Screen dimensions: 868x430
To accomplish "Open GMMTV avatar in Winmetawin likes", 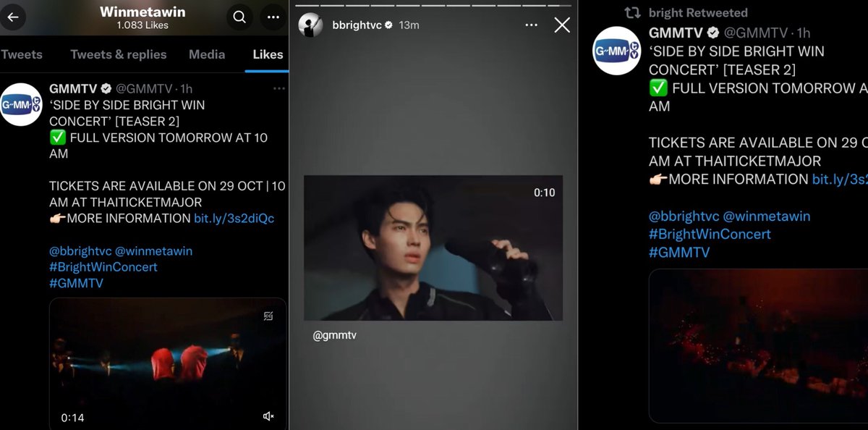I will [21, 104].
